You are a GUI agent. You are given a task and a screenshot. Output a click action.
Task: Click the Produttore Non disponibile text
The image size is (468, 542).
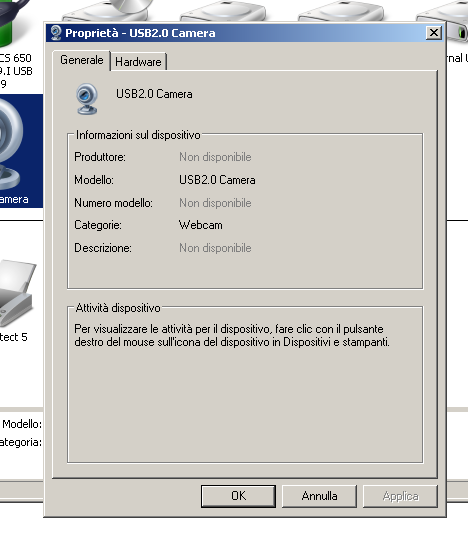(x=215, y=157)
